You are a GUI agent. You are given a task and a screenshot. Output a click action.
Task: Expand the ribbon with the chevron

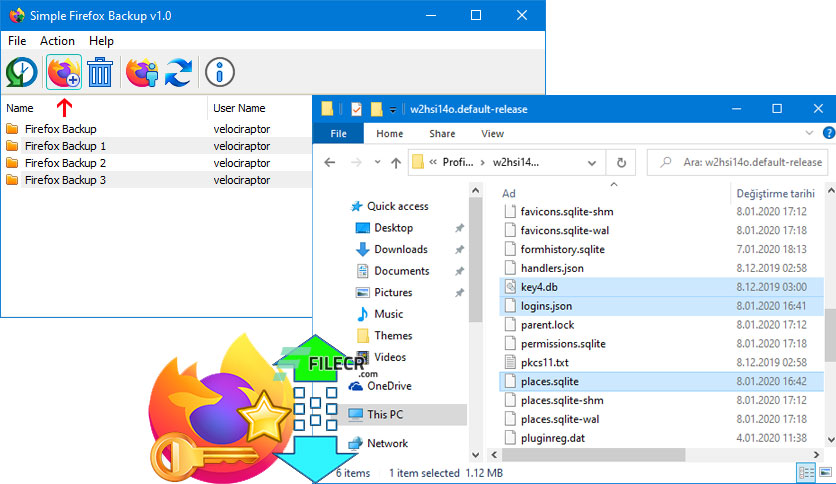pos(809,133)
